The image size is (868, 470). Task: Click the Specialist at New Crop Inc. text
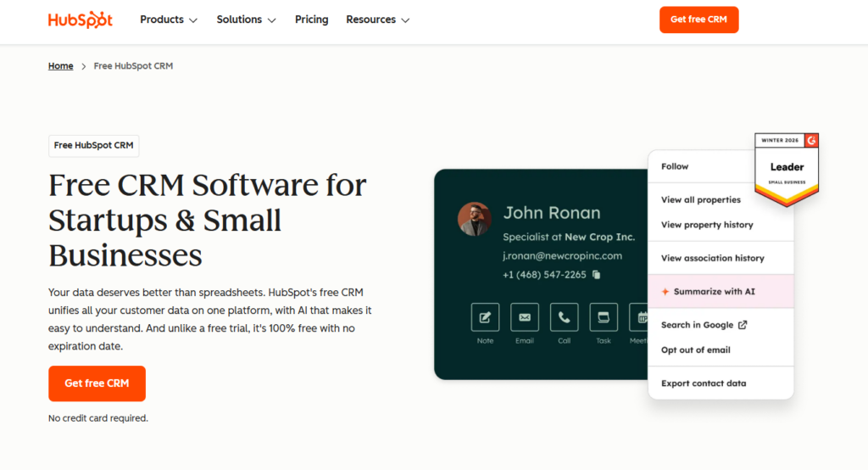coord(569,237)
